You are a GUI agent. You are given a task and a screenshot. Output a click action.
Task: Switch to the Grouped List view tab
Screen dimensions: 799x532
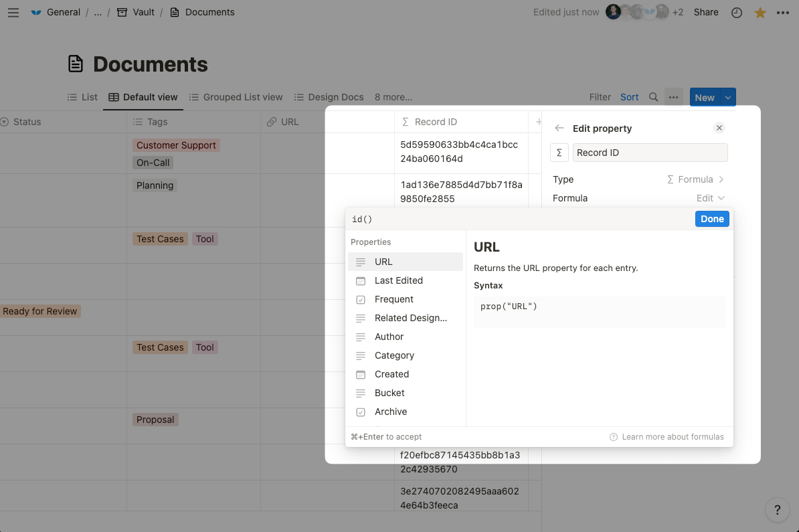click(x=236, y=97)
